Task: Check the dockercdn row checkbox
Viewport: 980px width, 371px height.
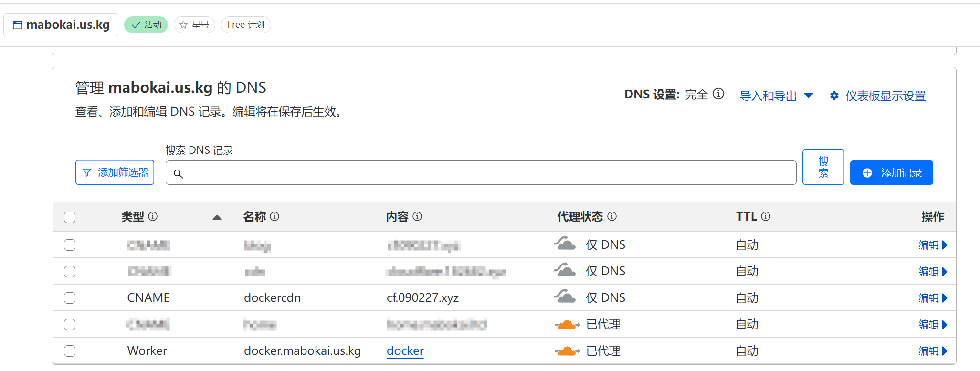Action: (70, 297)
